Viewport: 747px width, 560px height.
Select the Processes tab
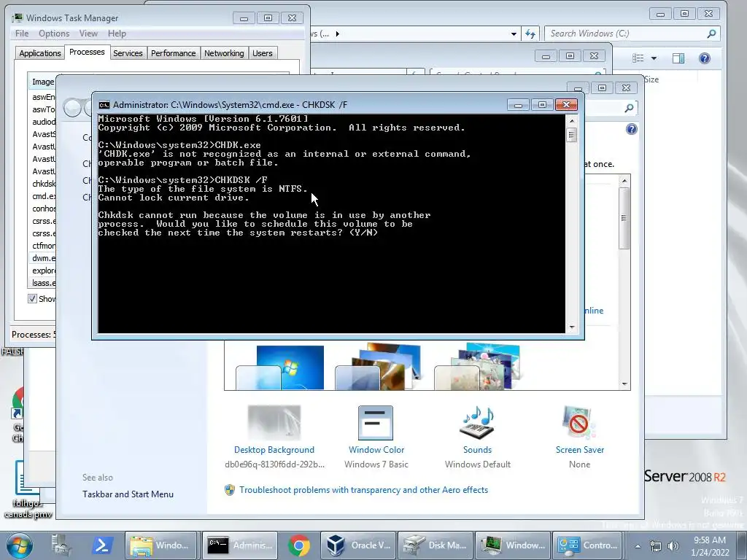pos(87,52)
